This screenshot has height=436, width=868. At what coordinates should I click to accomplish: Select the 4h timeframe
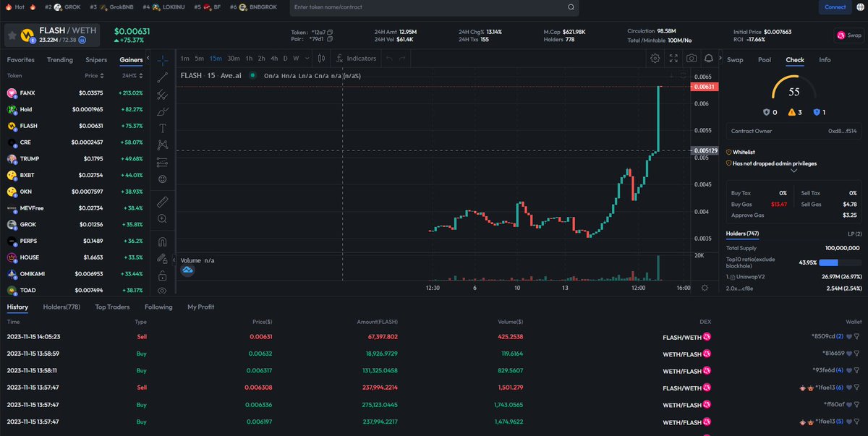[x=273, y=58]
